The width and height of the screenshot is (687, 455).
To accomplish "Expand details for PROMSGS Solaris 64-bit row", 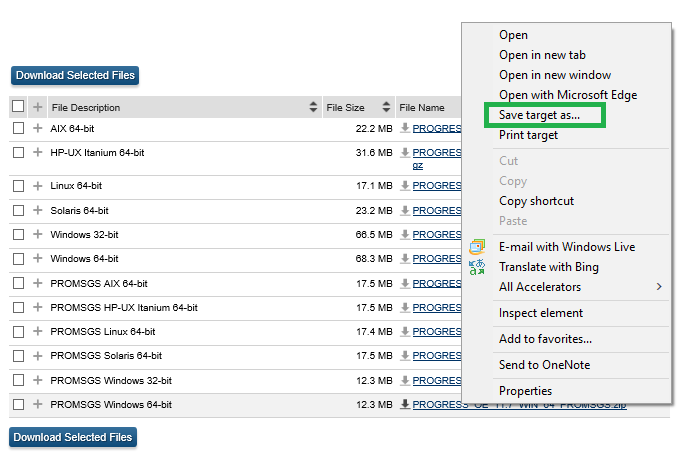I will (38, 355).
